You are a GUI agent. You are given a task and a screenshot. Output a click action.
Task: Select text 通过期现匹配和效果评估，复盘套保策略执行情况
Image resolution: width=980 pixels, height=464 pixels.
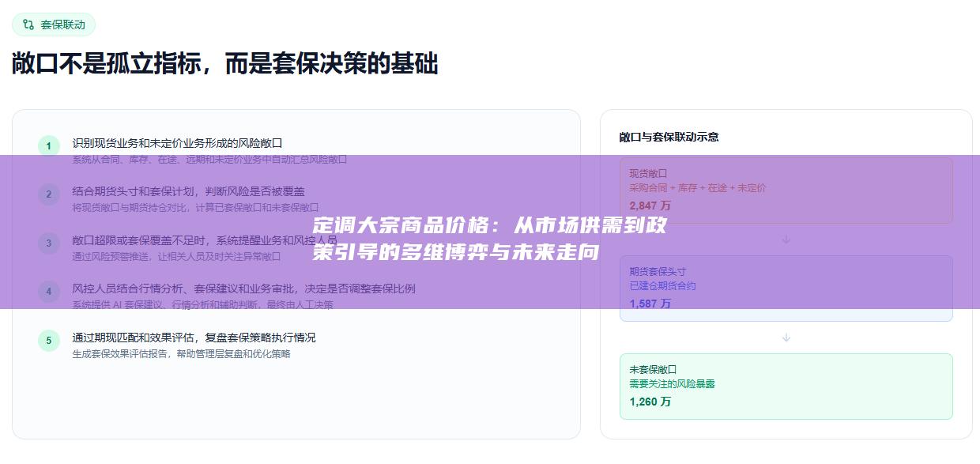194,338
